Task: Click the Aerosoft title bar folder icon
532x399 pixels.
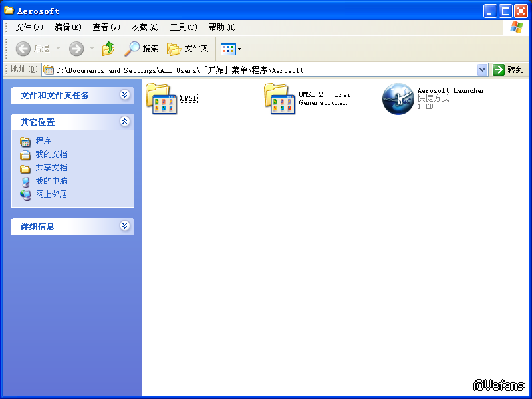Action: pos(9,11)
